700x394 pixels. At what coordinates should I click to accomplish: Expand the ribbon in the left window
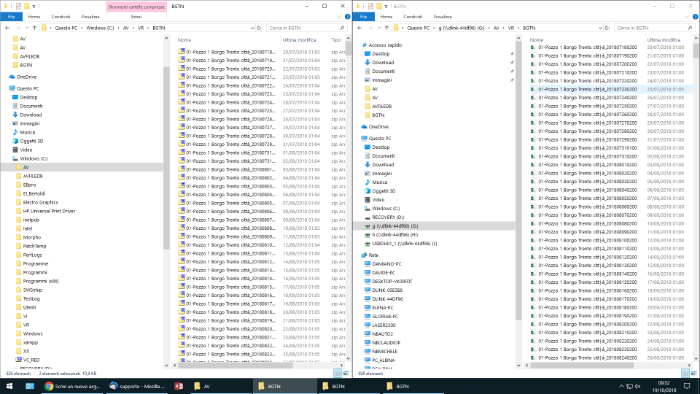339,17
